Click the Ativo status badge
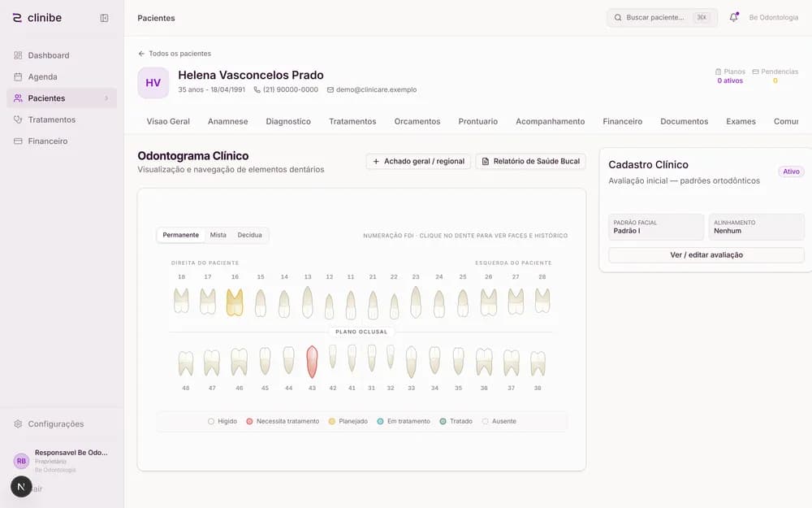Image resolution: width=812 pixels, height=508 pixels. click(x=791, y=172)
